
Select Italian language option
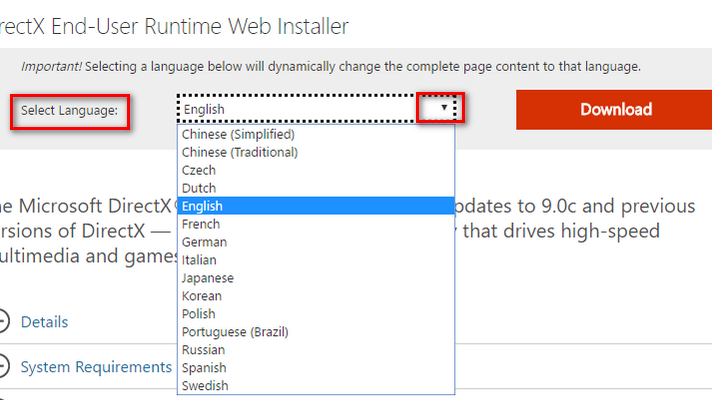316,260
